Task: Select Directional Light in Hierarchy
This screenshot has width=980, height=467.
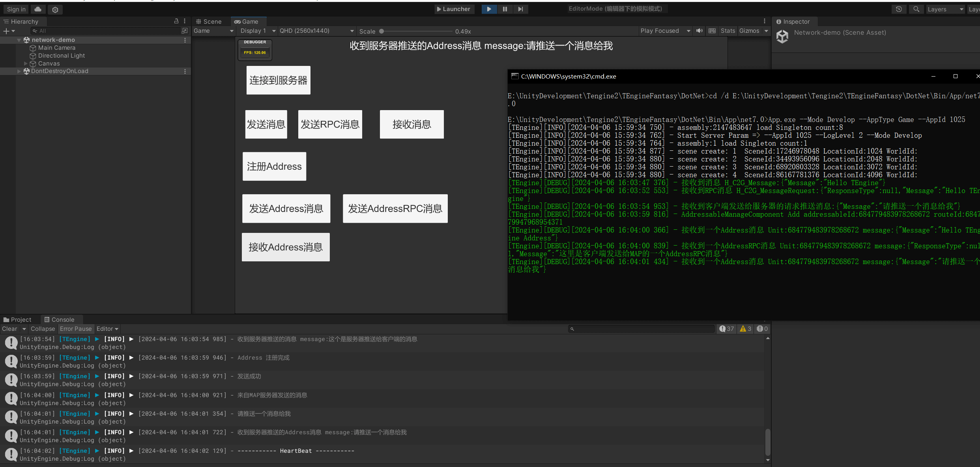Action: pos(61,56)
